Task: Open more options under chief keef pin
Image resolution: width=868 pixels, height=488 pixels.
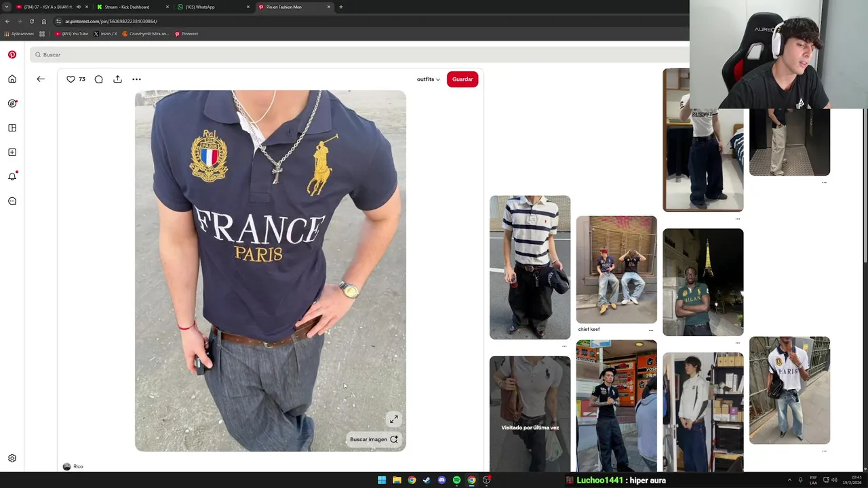Action: tap(651, 330)
